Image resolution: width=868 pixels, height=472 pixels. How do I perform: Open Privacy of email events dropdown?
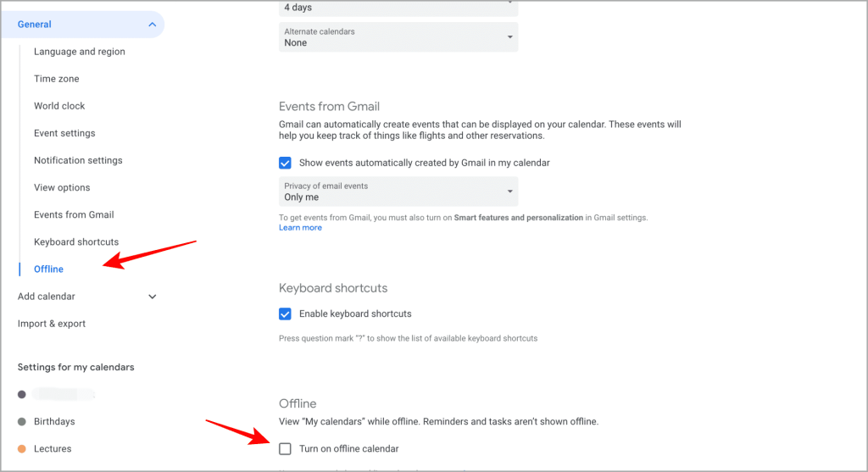(x=398, y=192)
